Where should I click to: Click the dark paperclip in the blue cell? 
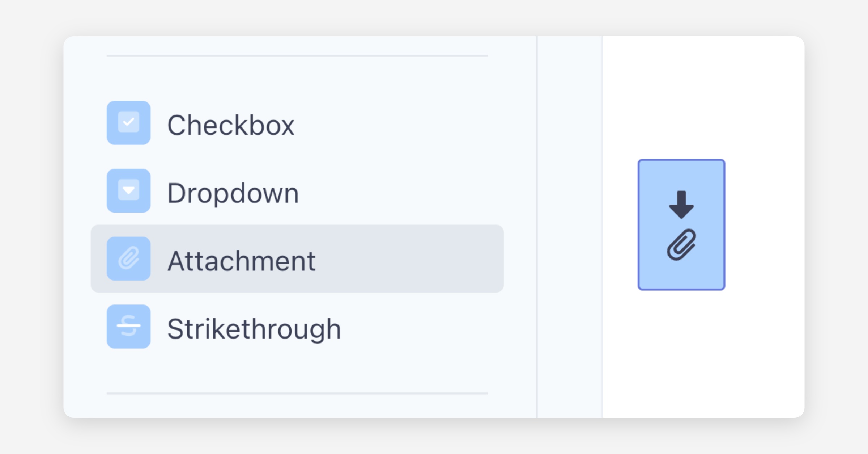tap(681, 245)
